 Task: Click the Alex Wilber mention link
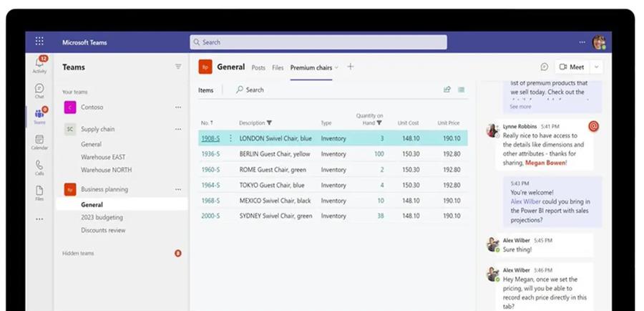coord(526,201)
